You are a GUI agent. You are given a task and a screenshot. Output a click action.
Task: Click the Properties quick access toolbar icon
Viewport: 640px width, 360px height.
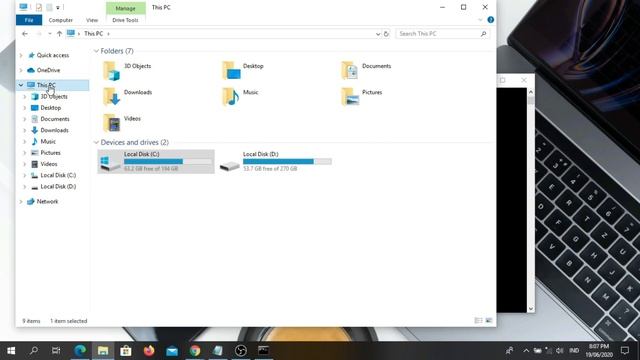tap(39, 7)
